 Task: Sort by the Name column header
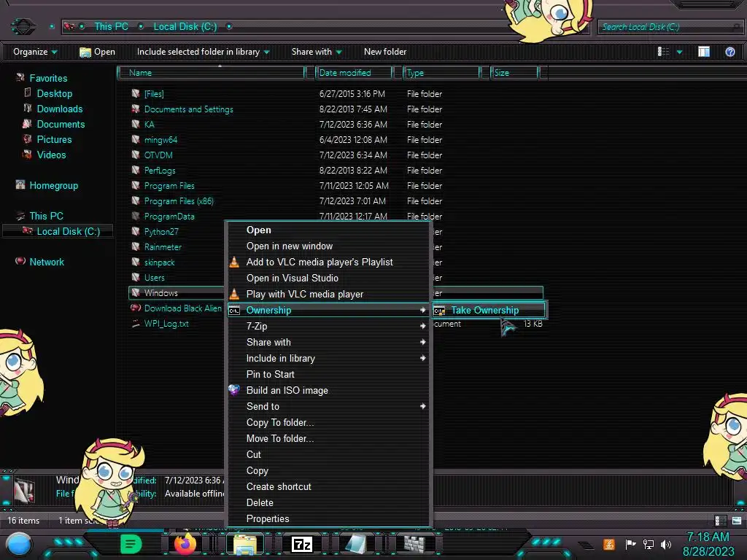pyautogui.click(x=212, y=73)
